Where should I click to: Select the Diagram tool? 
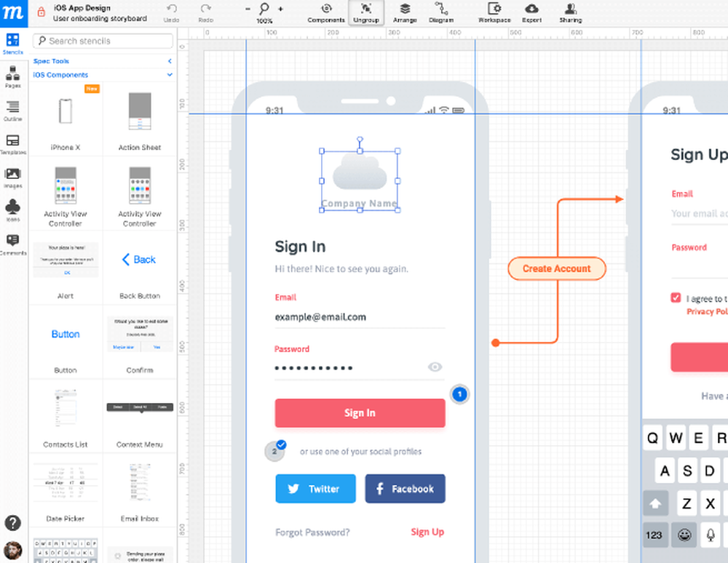(440, 13)
